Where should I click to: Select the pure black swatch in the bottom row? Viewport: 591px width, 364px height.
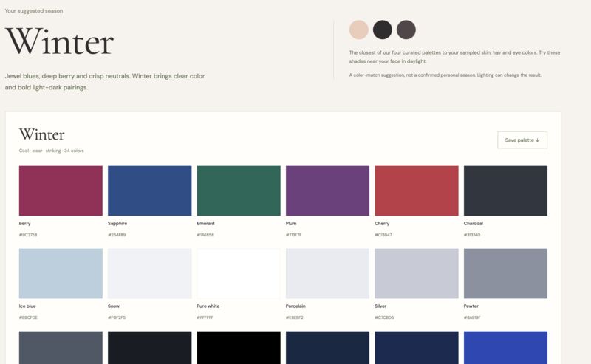coord(239,348)
